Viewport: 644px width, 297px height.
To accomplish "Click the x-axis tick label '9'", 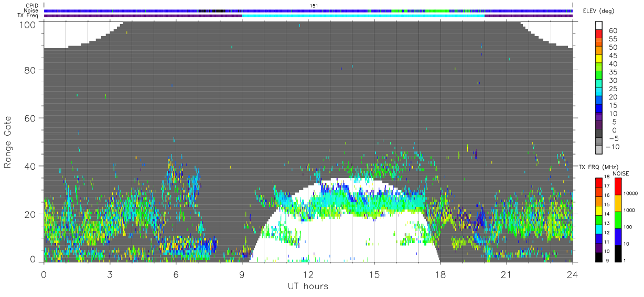I will pos(242,274).
